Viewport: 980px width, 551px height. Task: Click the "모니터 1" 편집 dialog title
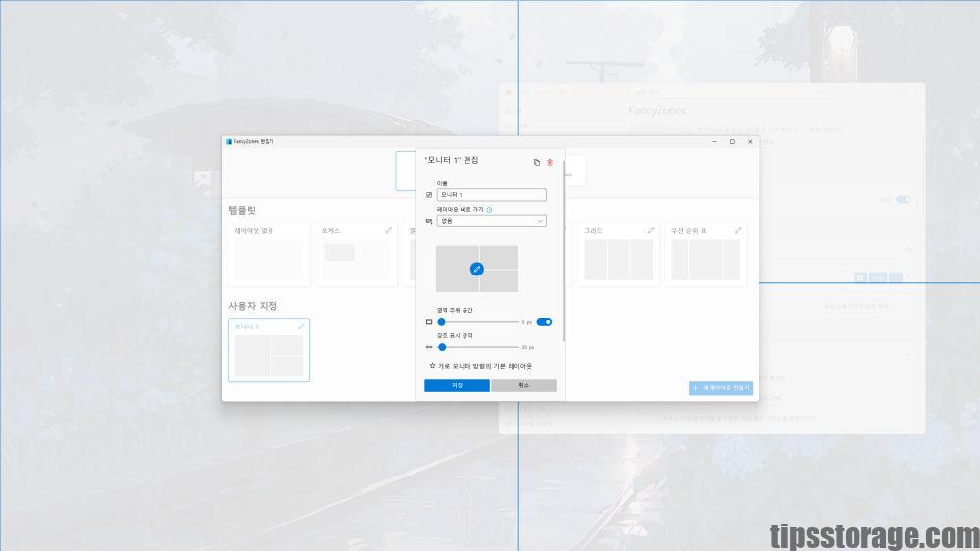[x=451, y=160]
